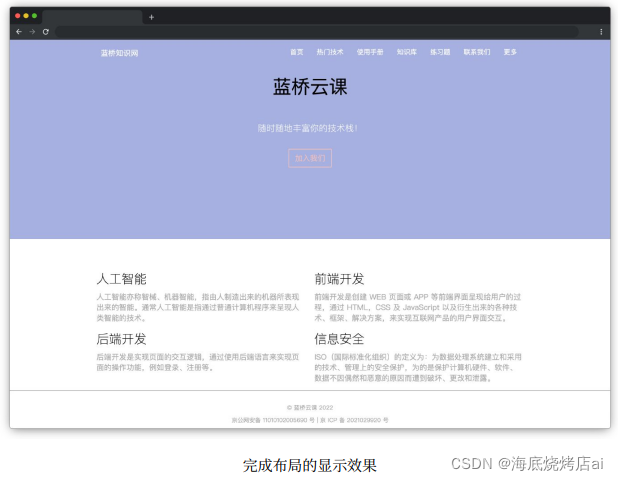Click the yellow minimize window dot
This screenshot has height=481, width=618.
26,16
